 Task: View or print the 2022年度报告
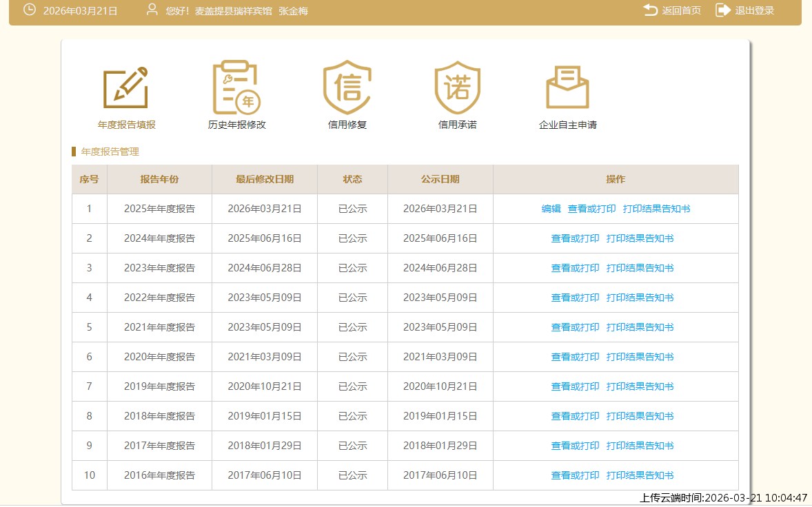(x=575, y=298)
